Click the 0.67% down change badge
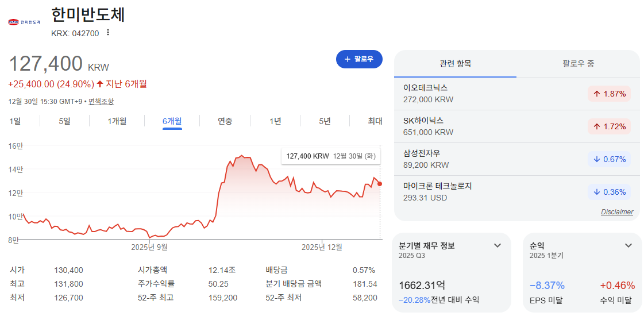Viewport: 644px width, 316px height. click(609, 159)
